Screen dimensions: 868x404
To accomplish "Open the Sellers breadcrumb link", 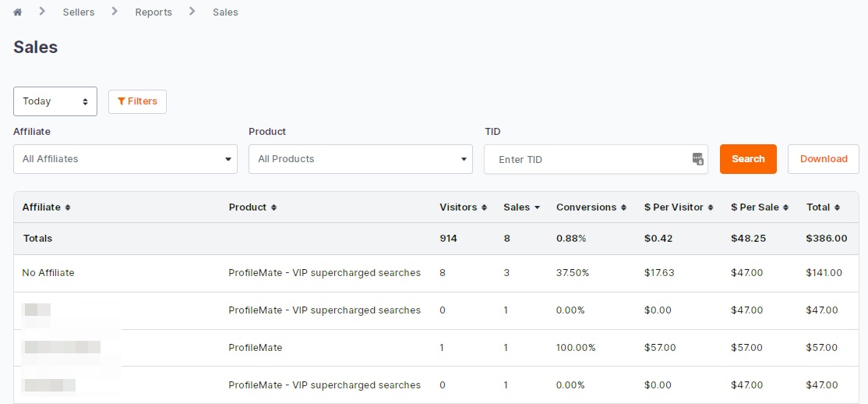I will pyautogui.click(x=79, y=12).
